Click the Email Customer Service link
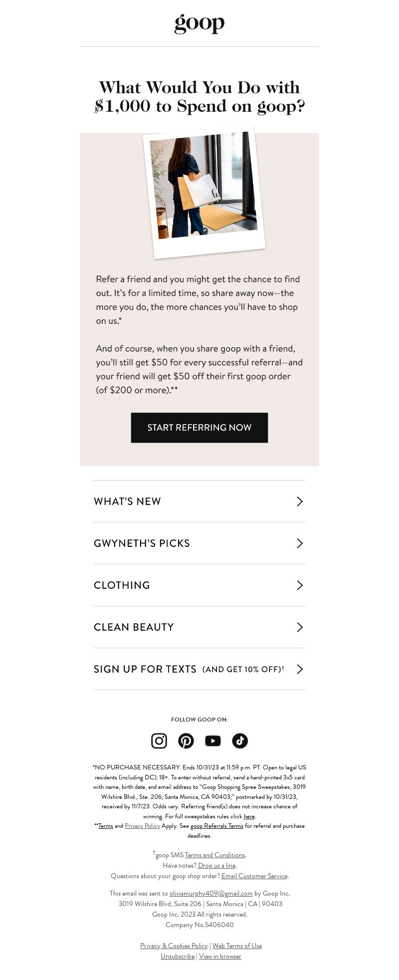Screen dimensions: 399x980 tap(254, 876)
